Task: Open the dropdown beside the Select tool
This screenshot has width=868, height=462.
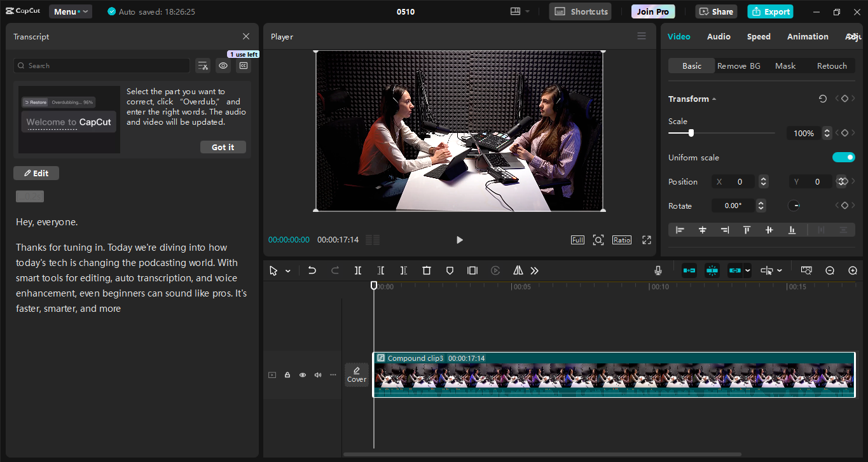Action: (x=287, y=270)
